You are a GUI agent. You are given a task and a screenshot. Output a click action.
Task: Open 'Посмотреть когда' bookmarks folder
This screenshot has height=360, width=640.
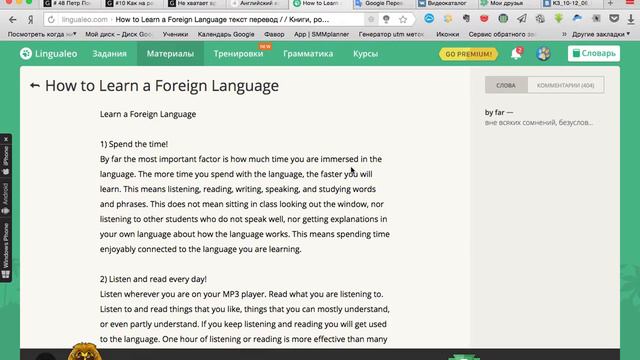point(42,34)
